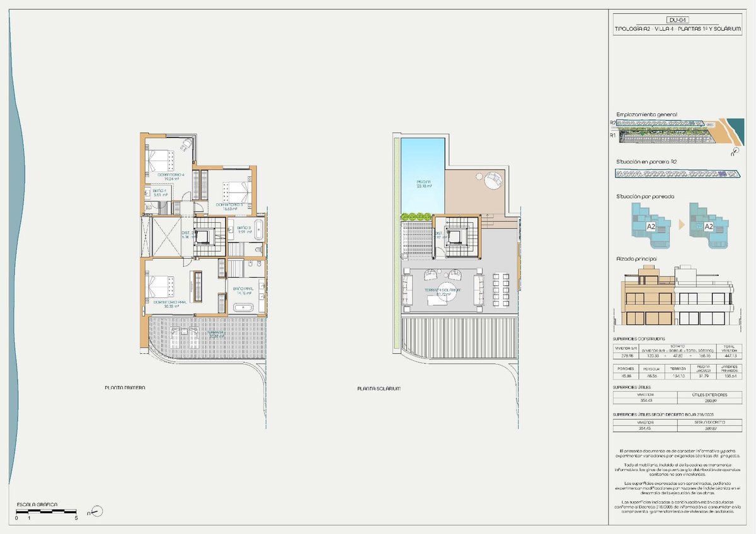Click the PLANTA PRIMERA label
This screenshot has width=756, height=534.
click(x=125, y=388)
